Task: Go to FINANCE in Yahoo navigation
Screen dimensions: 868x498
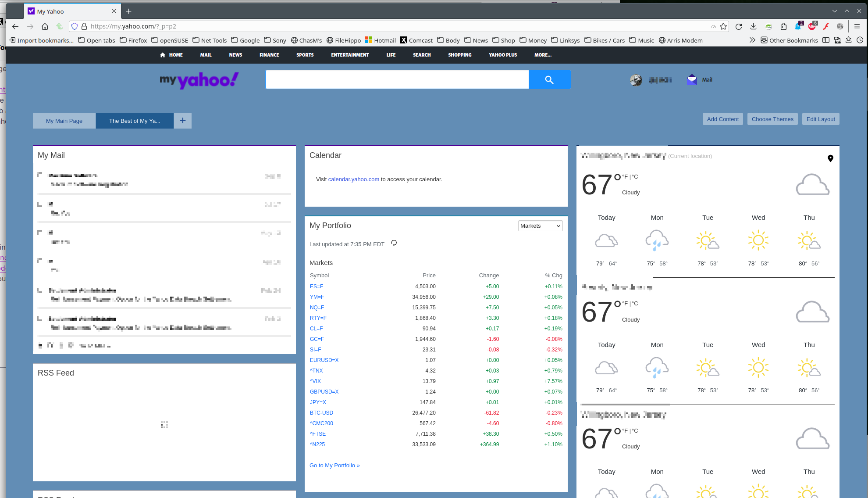Action: point(269,55)
